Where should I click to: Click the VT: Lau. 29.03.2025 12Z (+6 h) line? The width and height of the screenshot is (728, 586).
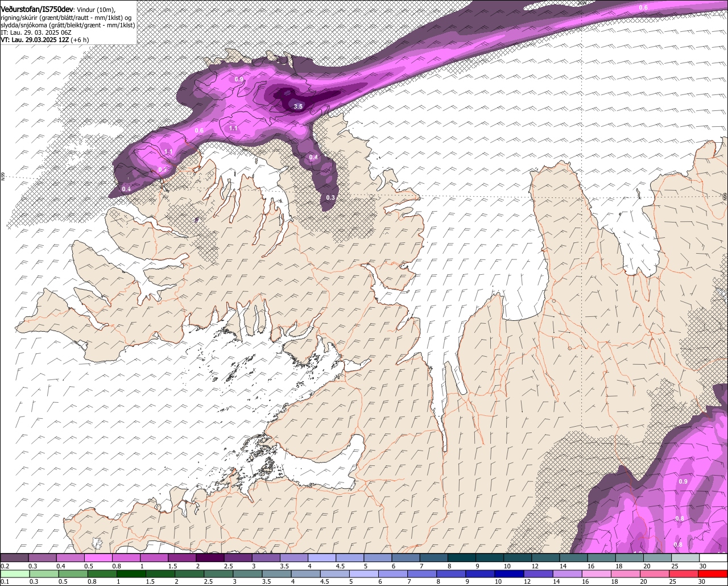pos(45,40)
